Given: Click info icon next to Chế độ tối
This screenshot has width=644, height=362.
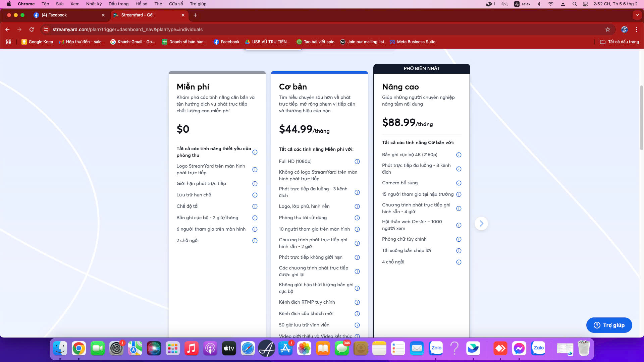Looking at the screenshot, I should pyautogui.click(x=255, y=206).
